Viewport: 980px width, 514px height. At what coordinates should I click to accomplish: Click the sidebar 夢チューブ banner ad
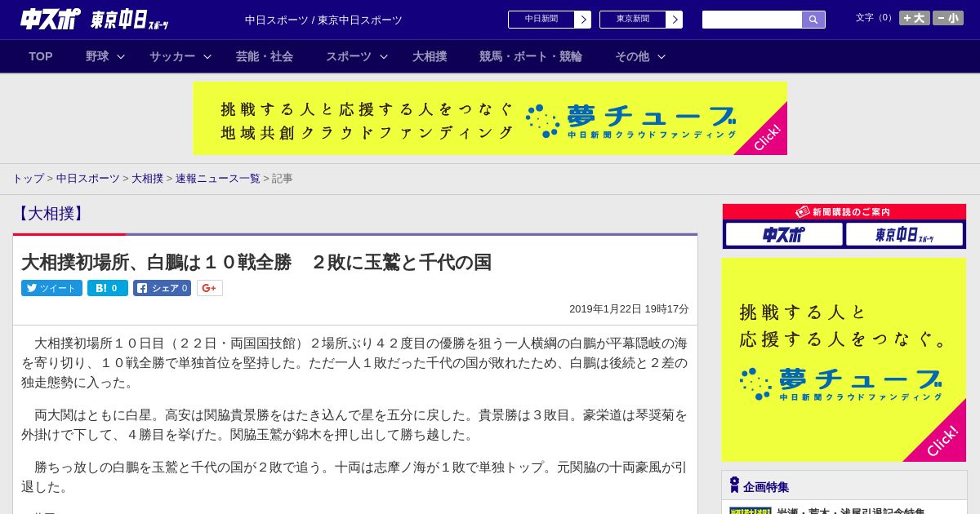(x=844, y=360)
